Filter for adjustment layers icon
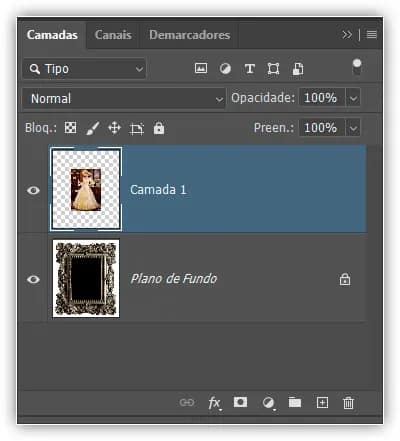 pos(225,69)
